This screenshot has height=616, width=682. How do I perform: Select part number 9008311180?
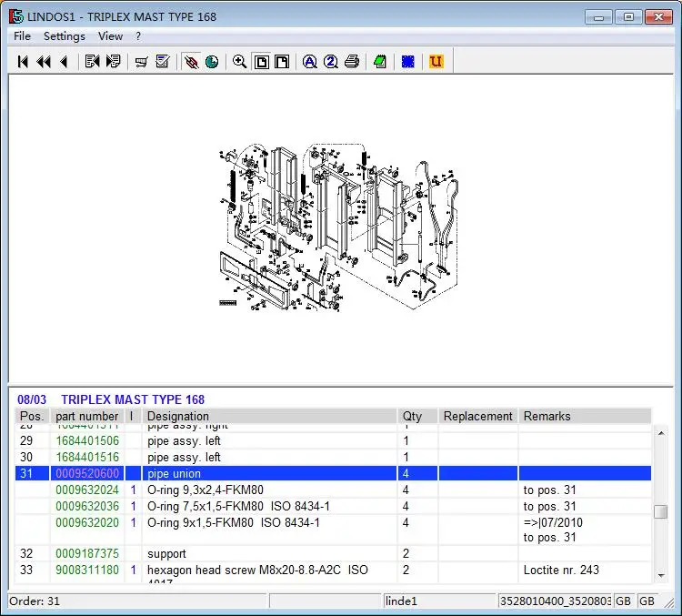point(87,570)
